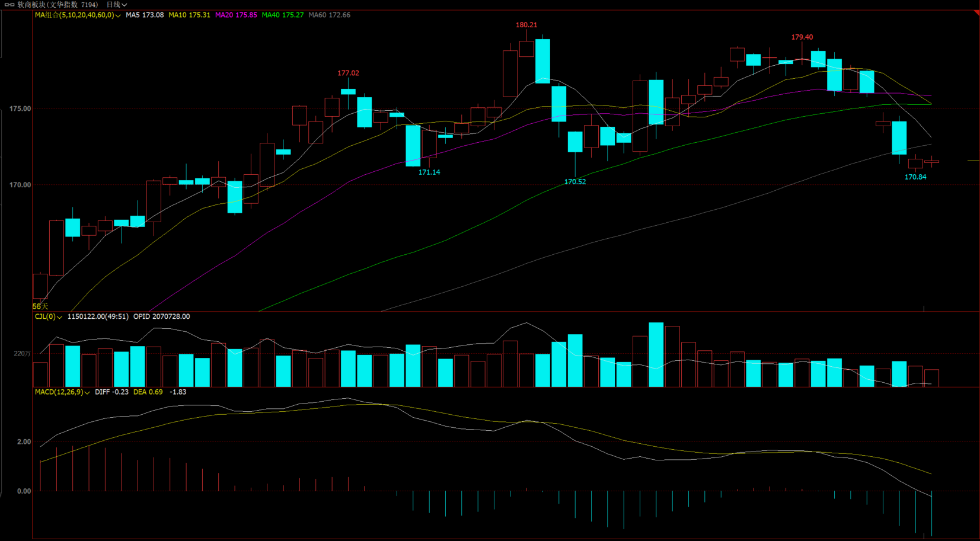Click the DIFF -0.23 readout

tap(111, 392)
